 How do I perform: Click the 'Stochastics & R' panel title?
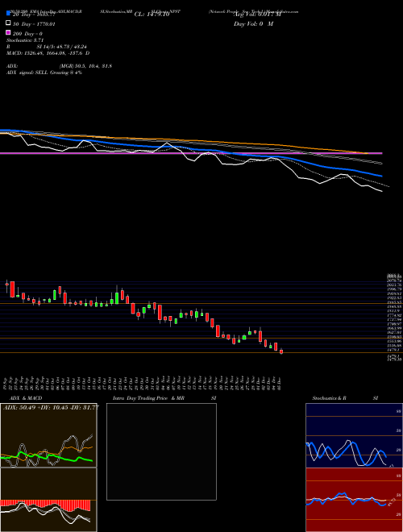[329, 398]
